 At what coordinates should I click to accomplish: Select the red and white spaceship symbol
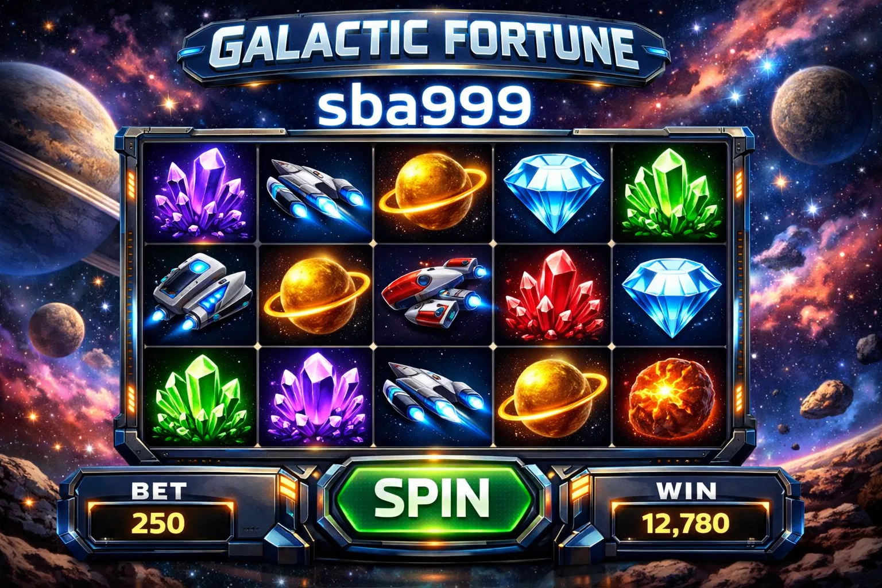coord(435,291)
